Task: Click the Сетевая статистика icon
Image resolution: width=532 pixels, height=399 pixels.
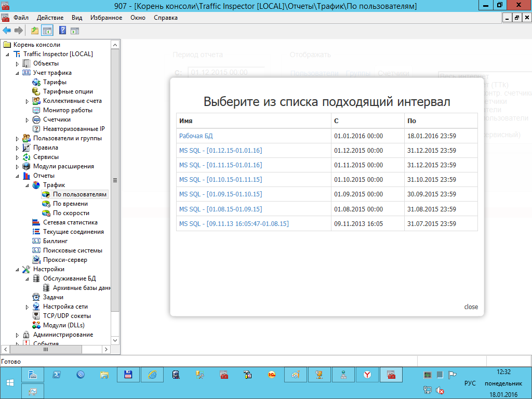Action: click(36, 222)
